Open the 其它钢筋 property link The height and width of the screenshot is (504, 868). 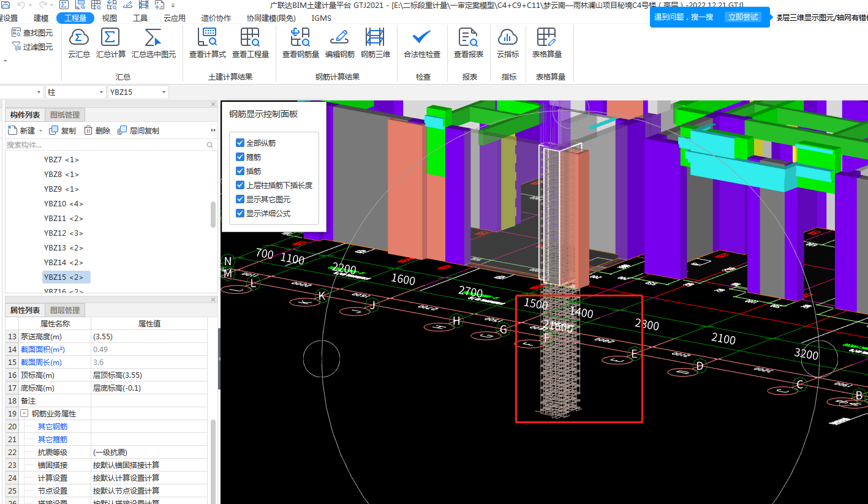pos(53,426)
